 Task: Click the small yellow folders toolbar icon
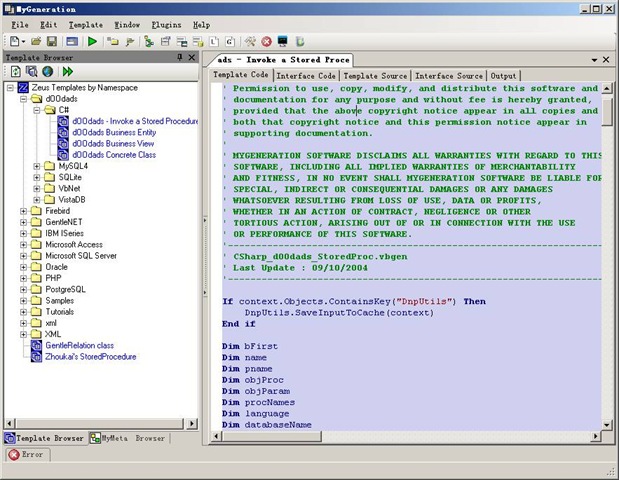click(113, 41)
